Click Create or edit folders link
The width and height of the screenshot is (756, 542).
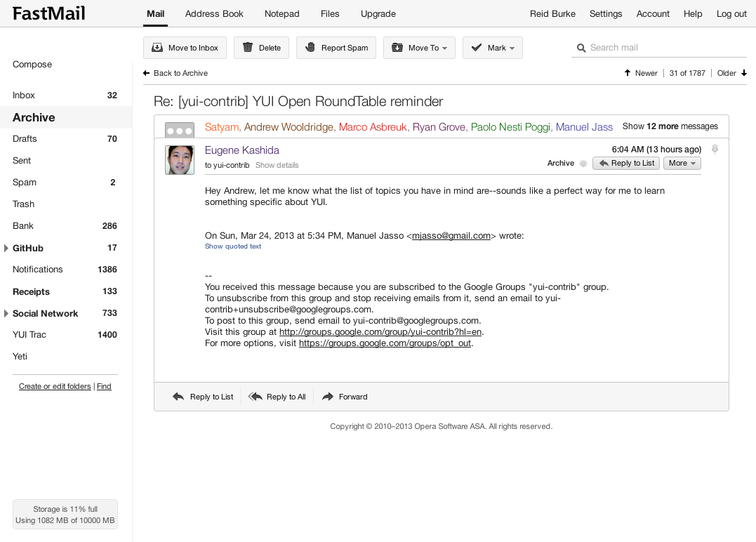coord(54,386)
